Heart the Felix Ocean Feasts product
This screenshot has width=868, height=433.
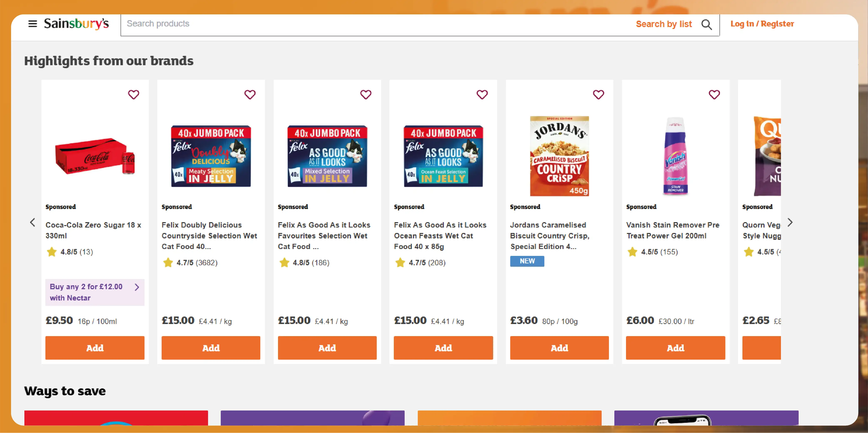pos(482,95)
